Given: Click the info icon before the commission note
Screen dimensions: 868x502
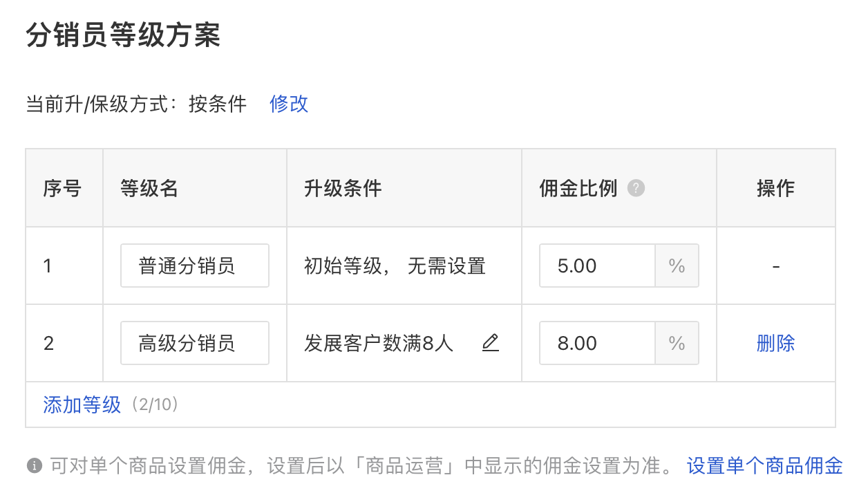Looking at the screenshot, I should tap(34, 466).
